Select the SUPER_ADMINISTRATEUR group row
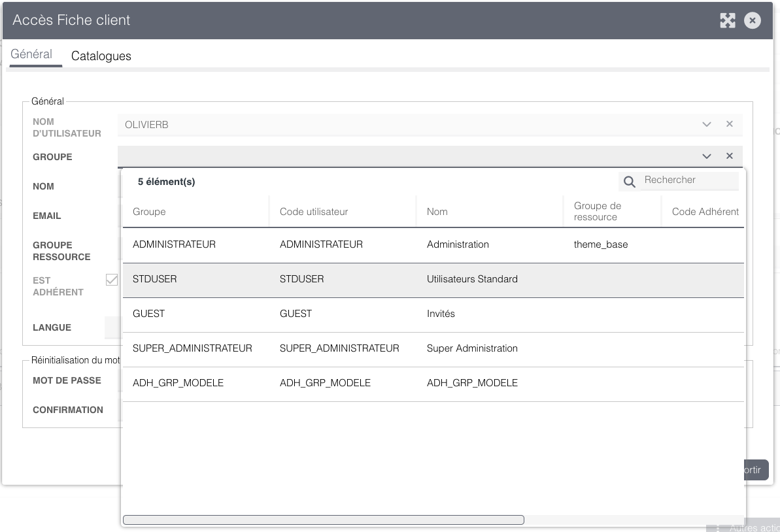The height and width of the screenshot is (532, 780). pyautogui.click(x=433, y=348)
